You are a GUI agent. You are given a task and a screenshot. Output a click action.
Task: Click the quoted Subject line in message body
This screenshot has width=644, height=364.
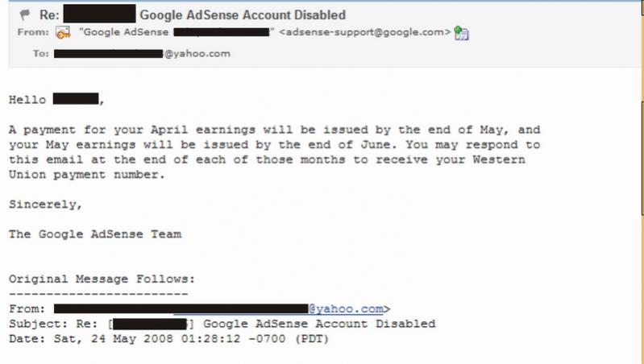click(x=222, y=324)
